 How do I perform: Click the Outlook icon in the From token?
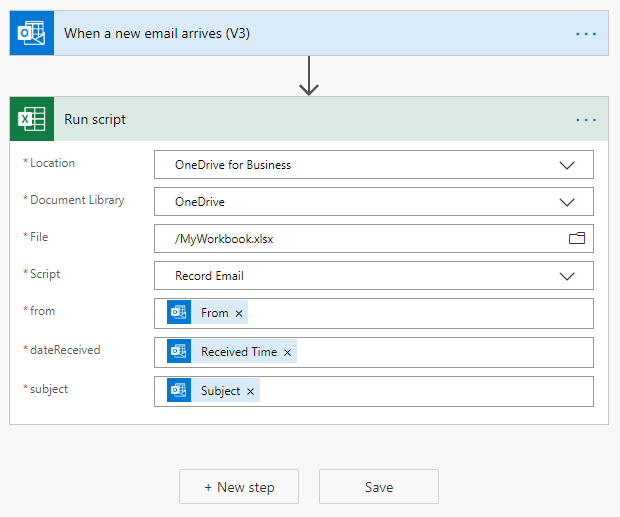[x=179, y=313]
